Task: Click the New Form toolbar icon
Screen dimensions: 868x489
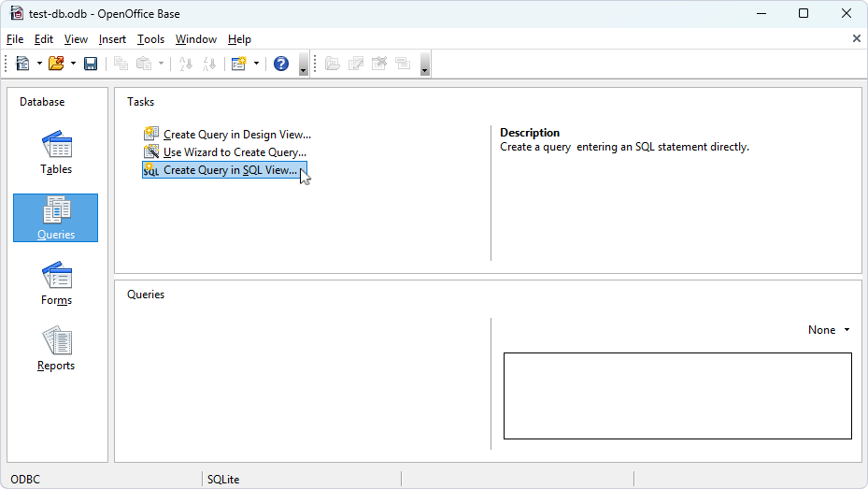Action: click(239, 64)
